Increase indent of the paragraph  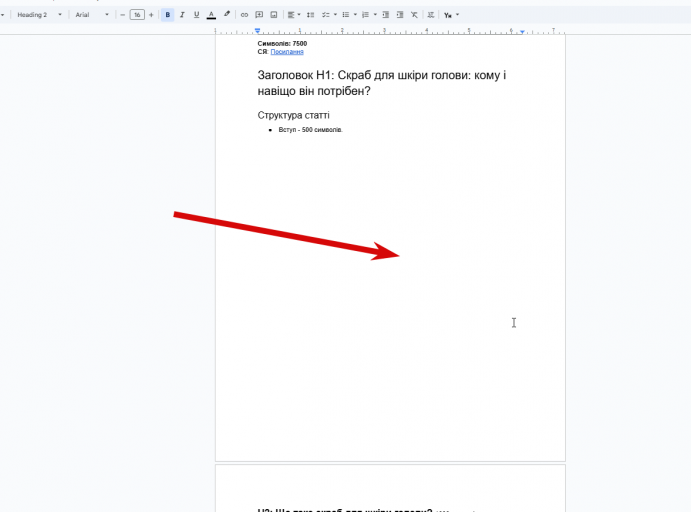400,15
